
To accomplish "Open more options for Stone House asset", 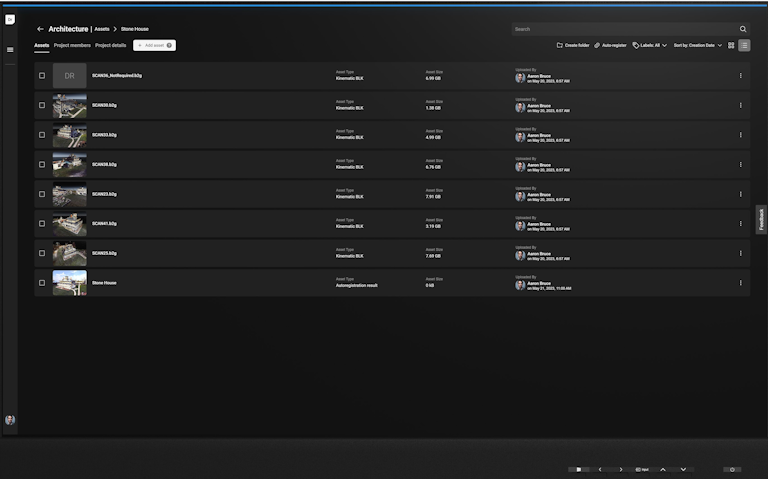I will 740,283.
